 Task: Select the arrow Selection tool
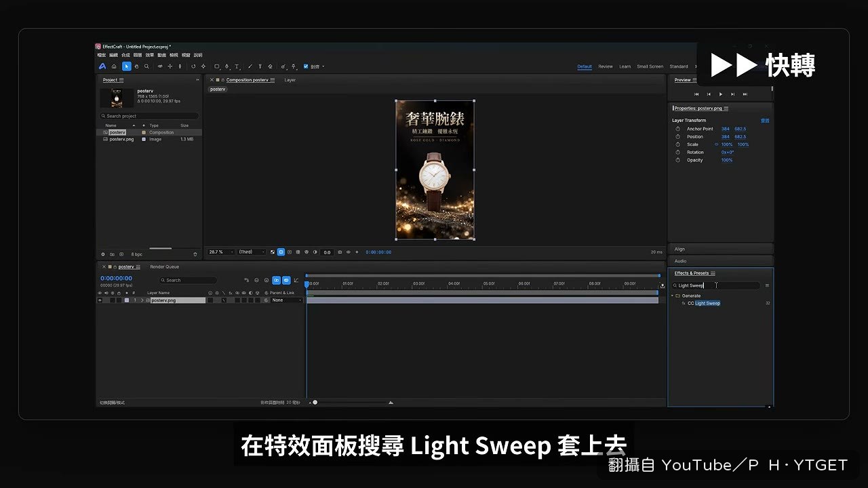pyautogui.click(x=126, y=66)
